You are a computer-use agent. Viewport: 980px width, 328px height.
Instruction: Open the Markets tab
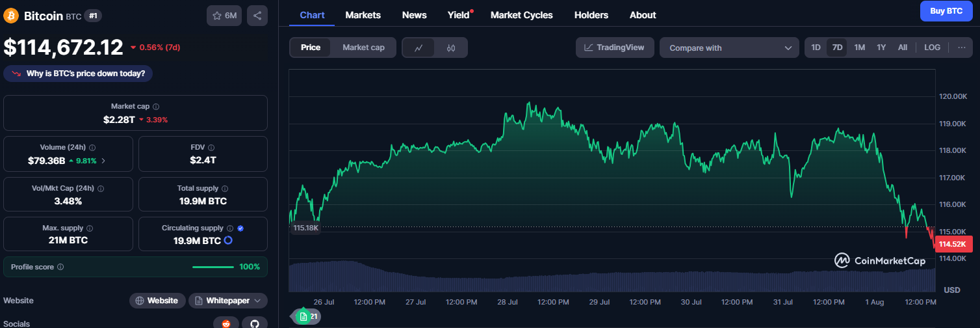click(x=363, y=15)
